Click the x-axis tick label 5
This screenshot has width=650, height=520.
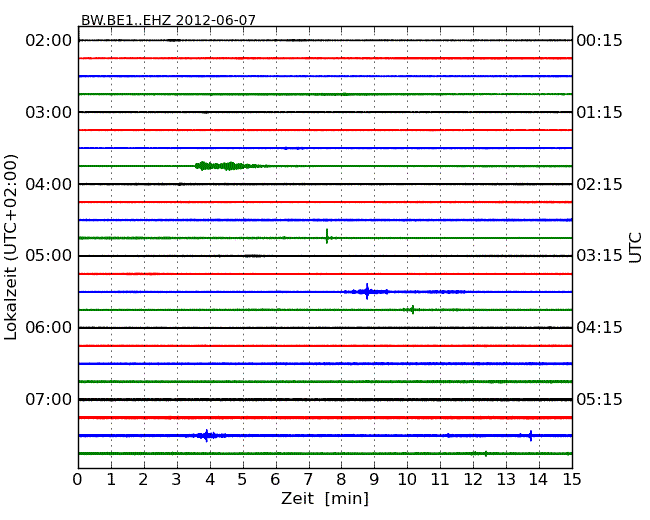(242, 480)
